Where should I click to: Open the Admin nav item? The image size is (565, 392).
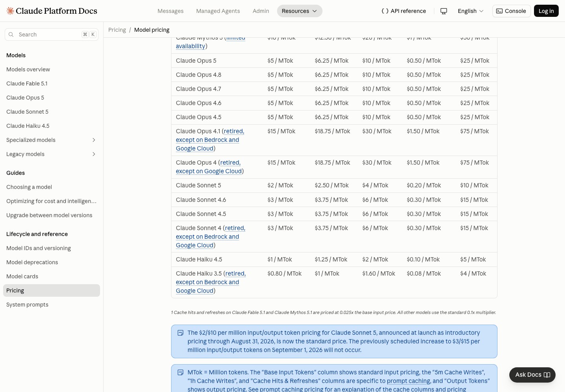(261, 11)
